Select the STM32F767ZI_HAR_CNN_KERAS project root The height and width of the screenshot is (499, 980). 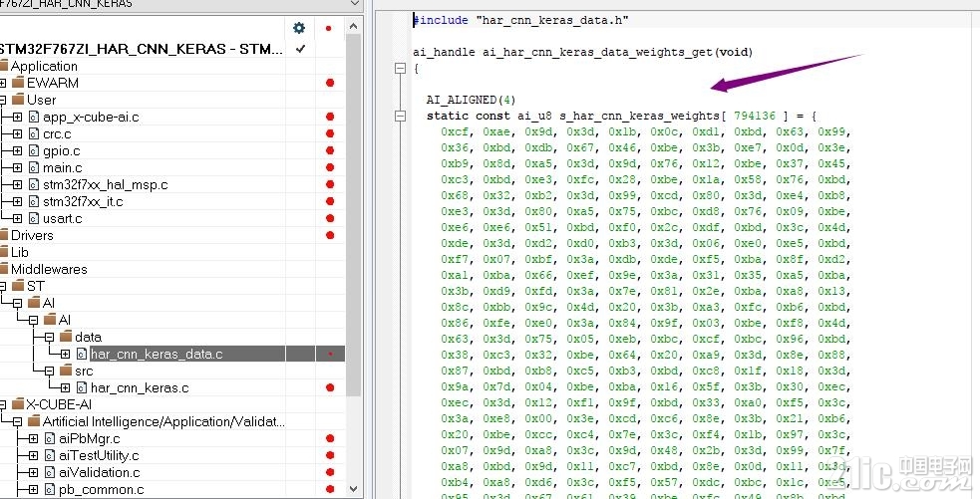(x=142, y=49)
